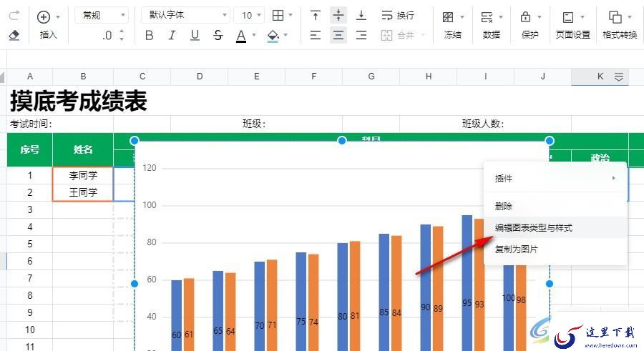Click the 姓名 header cell
The image size is (644, 351).
point(83,149)
